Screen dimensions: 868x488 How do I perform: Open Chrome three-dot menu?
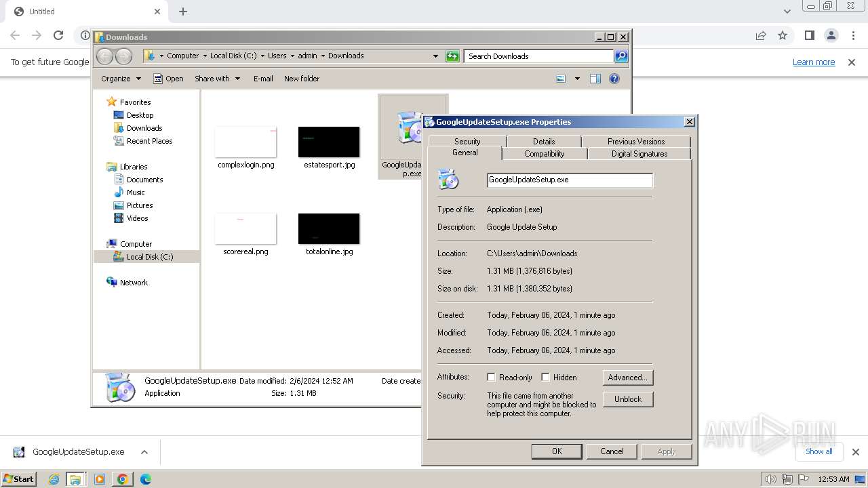click(x=854, y=35)
